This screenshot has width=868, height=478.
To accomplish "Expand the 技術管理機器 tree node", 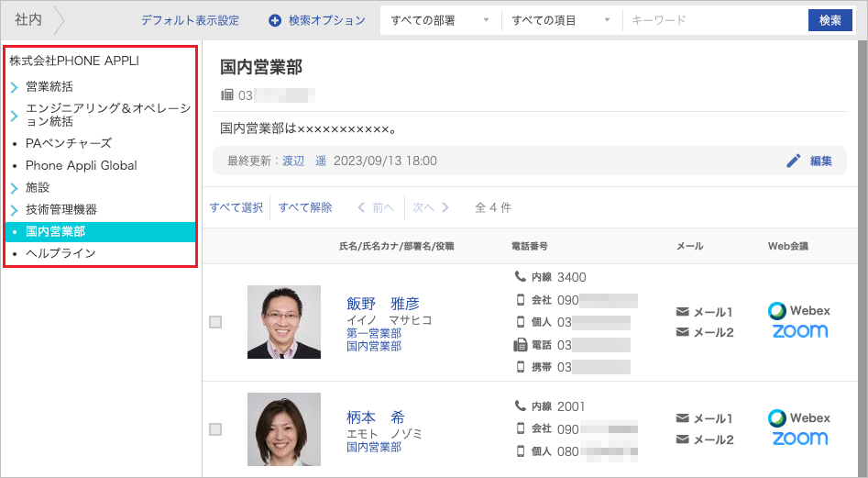I will [15, 210].
